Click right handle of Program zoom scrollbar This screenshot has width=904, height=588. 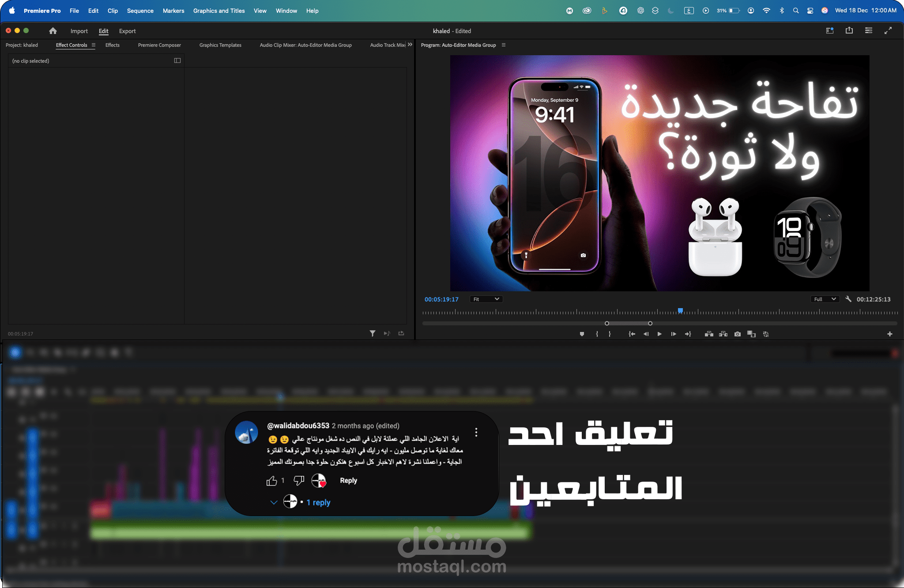(650, 324)
